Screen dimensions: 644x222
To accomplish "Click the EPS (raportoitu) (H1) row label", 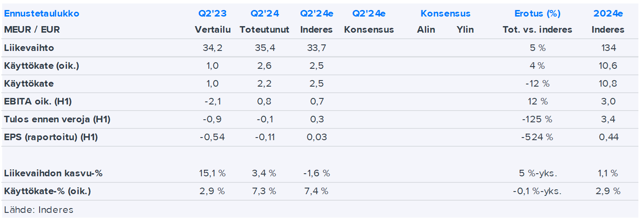I will pos(51,138).
